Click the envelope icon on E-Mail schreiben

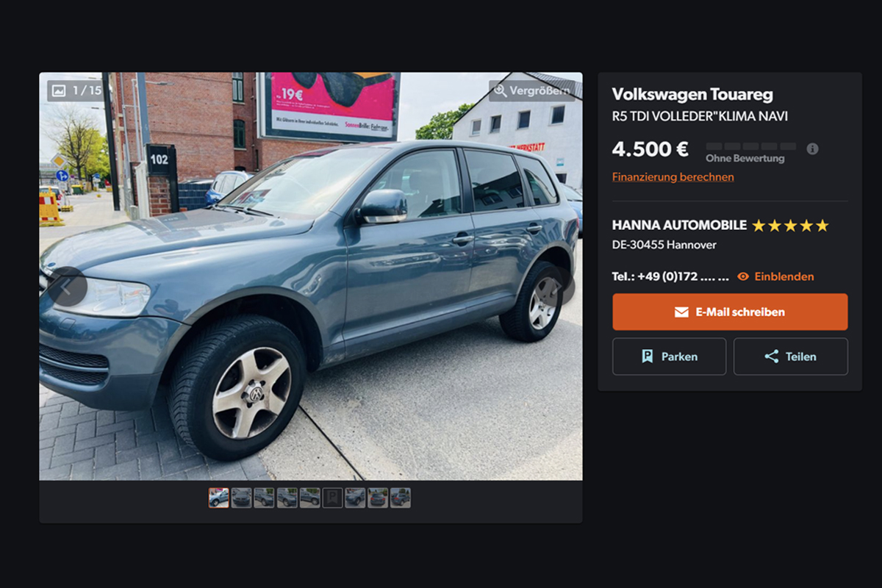(x=681, y=312)
